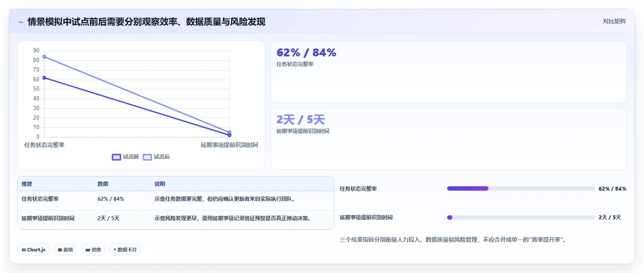Click the 任务状态完整率 label under 62% / 84% card
The height and width of the screenshot is (273, 644).
[x=295, y=64]
